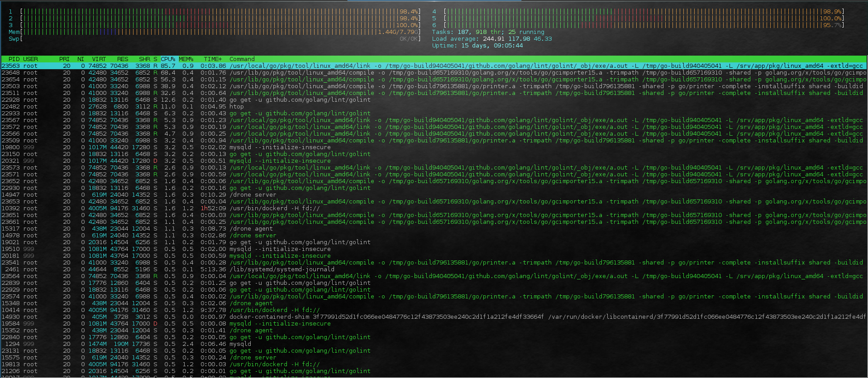
Task: Select systemd-journald row PID 2461
Action: pyautogui.click(x=434, y=269)
